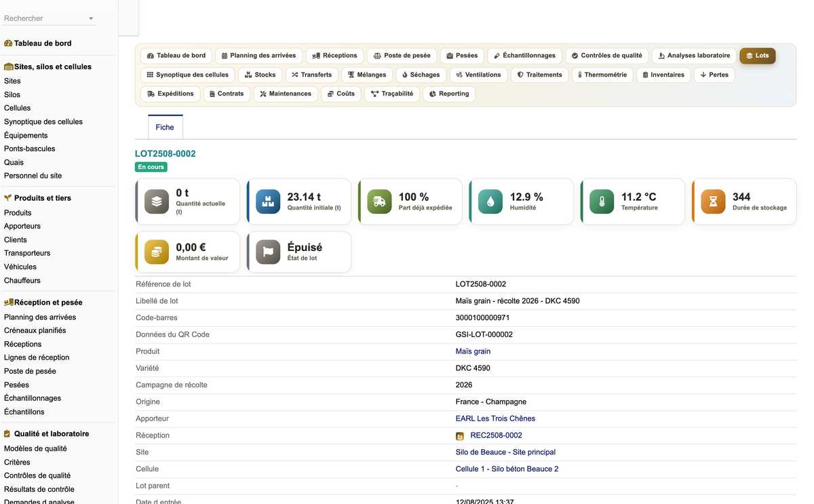Click the En cours status badge
This screenshot has width=814, height=504.
(151, 167)
